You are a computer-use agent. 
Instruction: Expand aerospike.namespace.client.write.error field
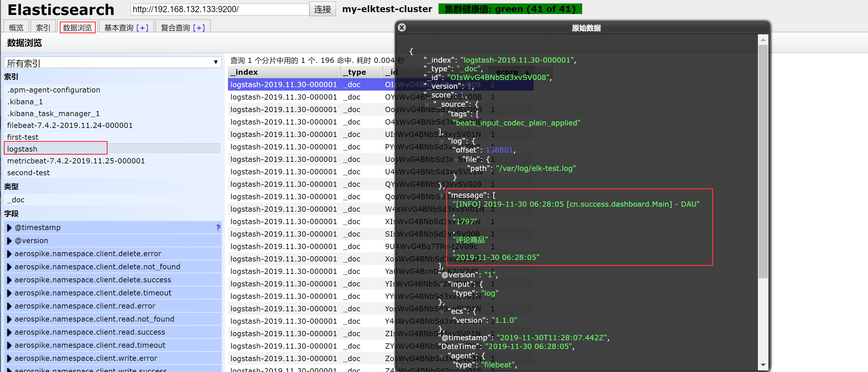(9, 359)
